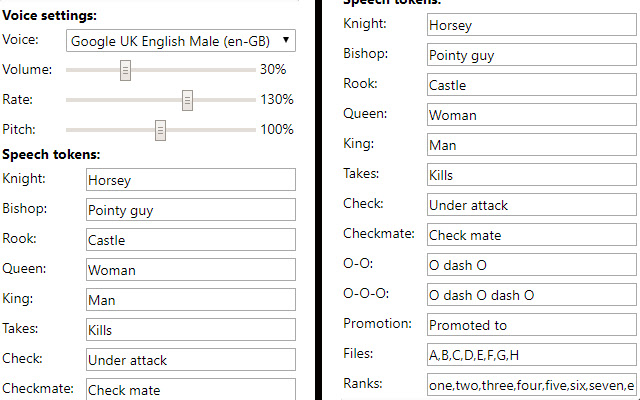Image resolution: width=640 pixels, height=400 pixels.
Task: Select the Knight field containing Horsey in left panel
Action: [x=191, y=180]
